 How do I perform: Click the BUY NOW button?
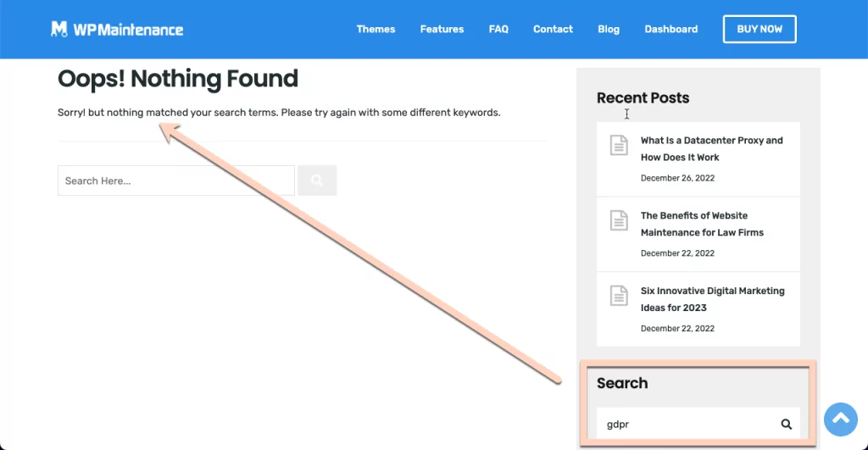pyautogui.click(x=759, y=30)
